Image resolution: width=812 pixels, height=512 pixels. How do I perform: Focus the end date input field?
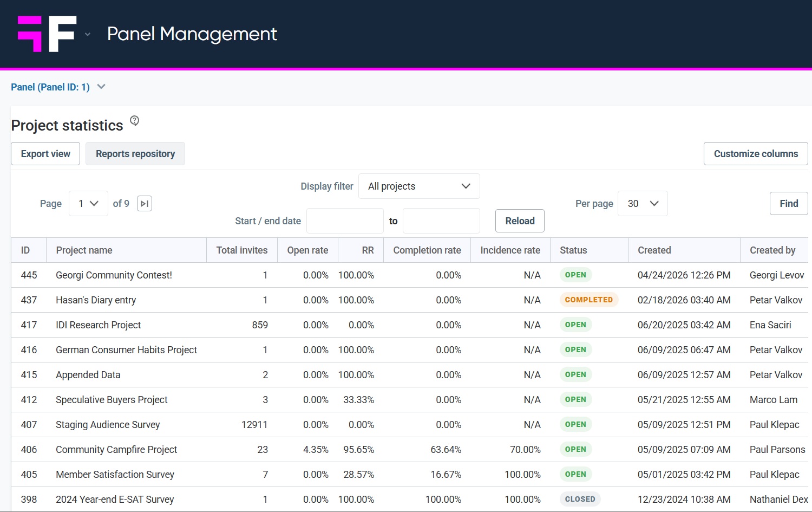pos(441,221)
